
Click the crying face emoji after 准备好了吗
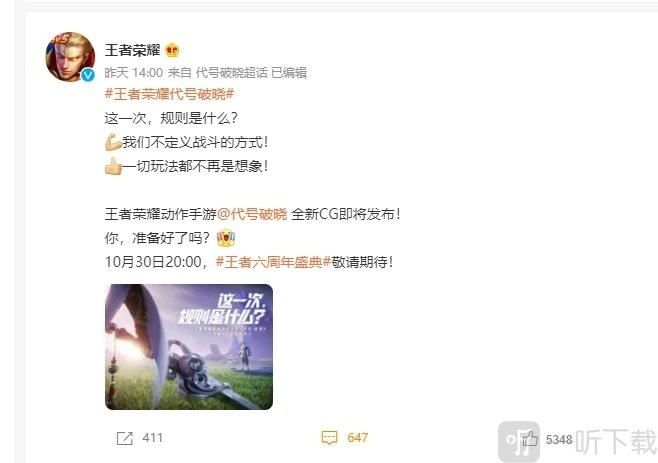(x=226, y=238)
